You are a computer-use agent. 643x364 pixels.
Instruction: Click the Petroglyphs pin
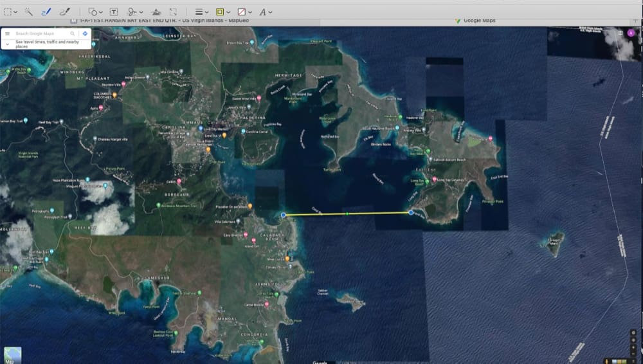[x=52, y=211]
